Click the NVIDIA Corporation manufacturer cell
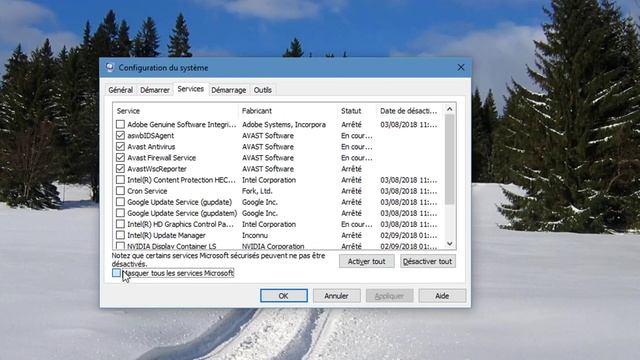Image resolution: width=640 pixels, height=360 pixels. 273,246
